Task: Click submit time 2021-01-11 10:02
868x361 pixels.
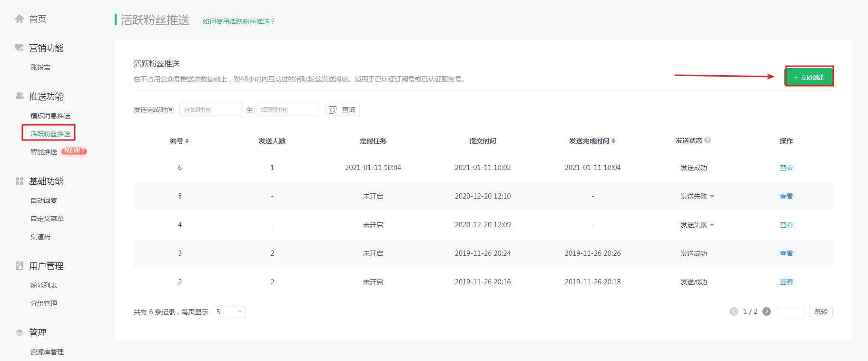Action: [x=483, y=168]
